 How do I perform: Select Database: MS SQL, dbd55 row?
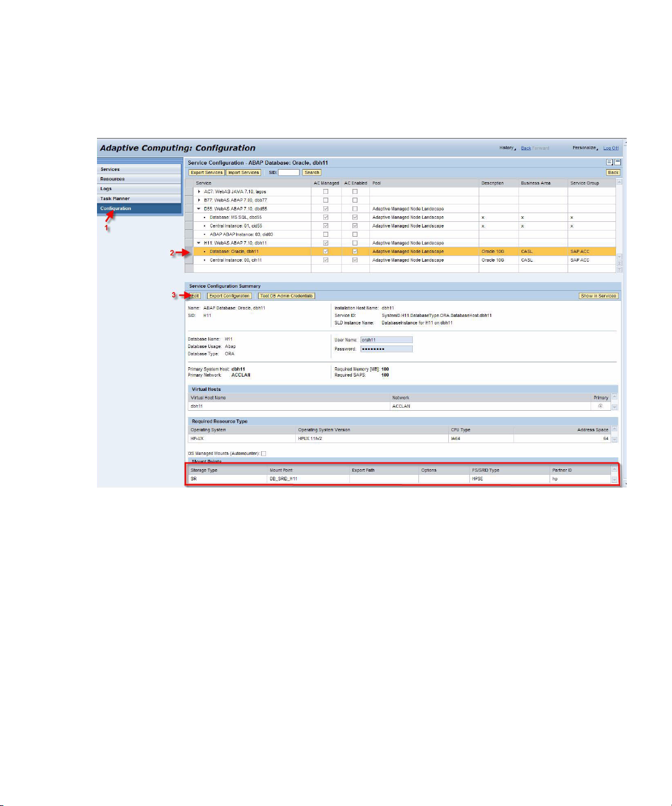coord(400,218)
